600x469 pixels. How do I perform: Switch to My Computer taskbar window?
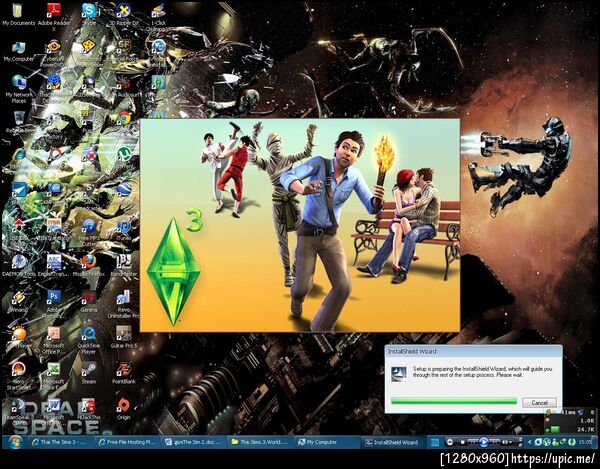point(327,442)
